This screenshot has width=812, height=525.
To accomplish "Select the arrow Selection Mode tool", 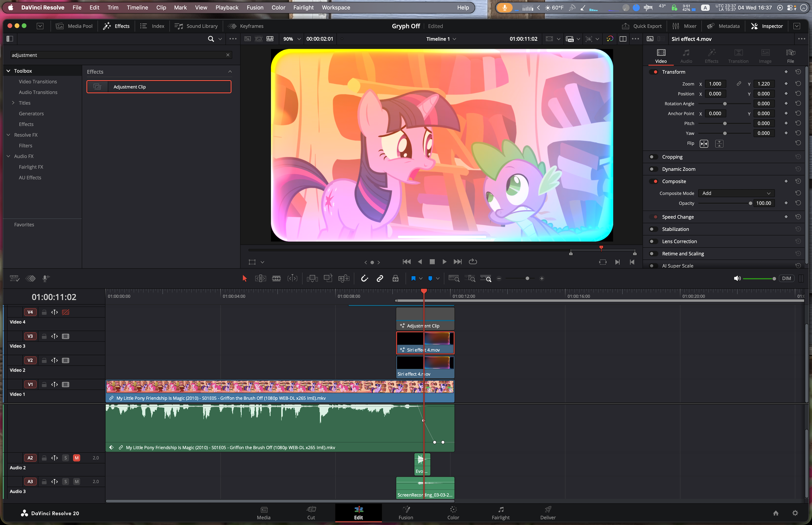I will click(244, 279).
